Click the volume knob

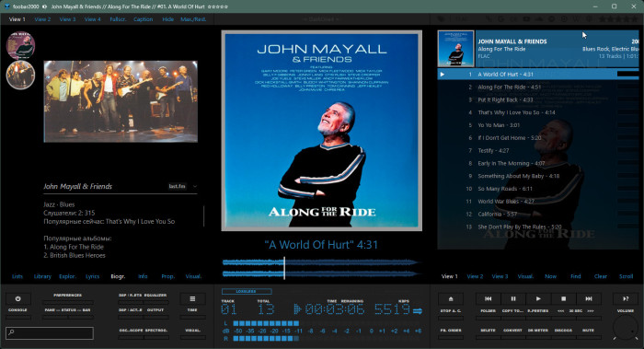[x=626, y=328]
